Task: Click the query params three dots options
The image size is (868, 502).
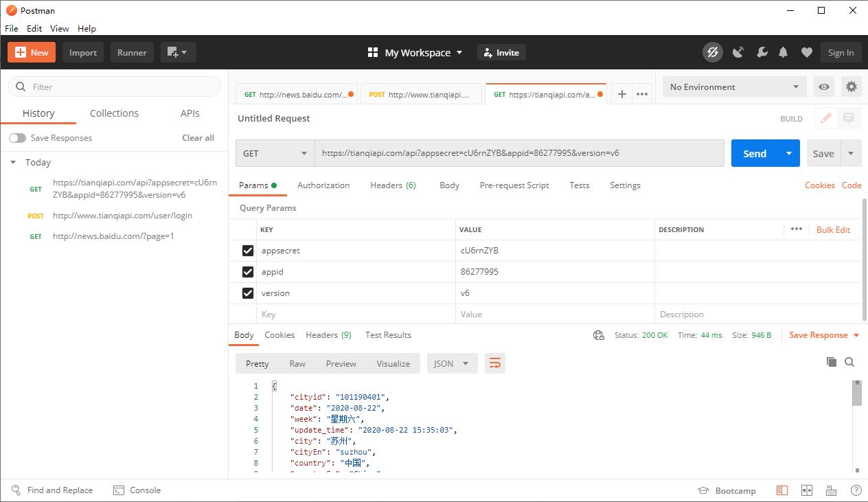Action: 796,229
